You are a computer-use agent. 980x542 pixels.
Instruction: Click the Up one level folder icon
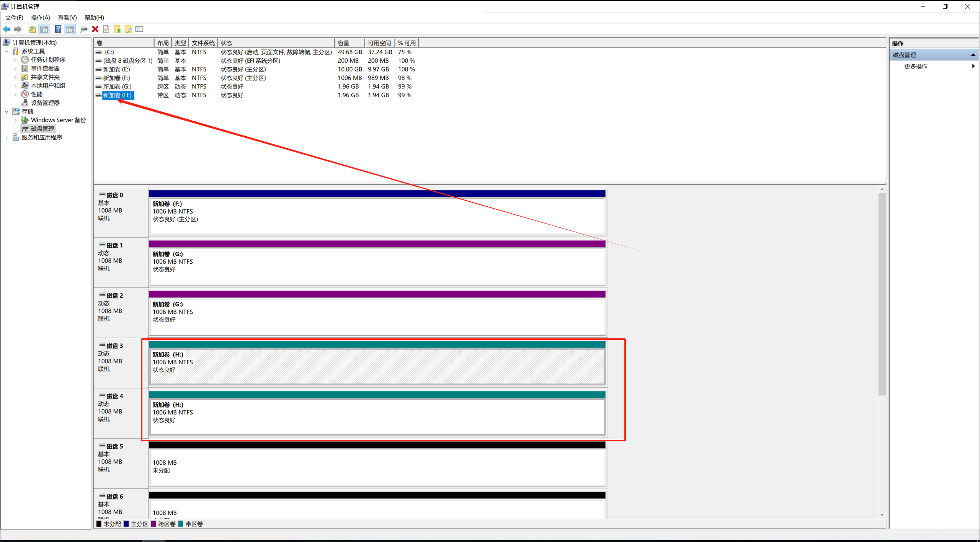point(33,29)
